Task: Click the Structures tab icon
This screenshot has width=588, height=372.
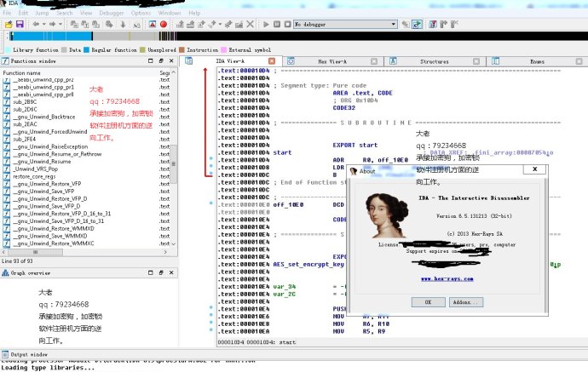Action: click(x=393, y=61)
